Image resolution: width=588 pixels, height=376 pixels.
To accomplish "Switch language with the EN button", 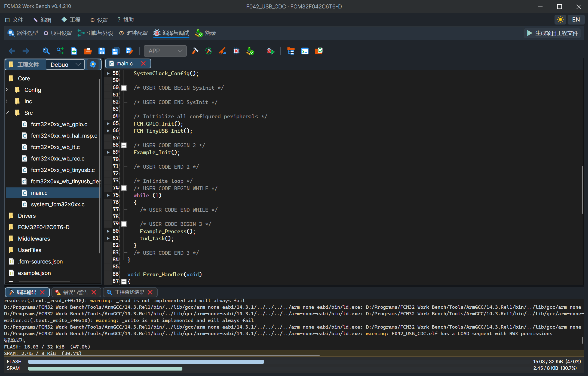I will click(x=576, y=20).
